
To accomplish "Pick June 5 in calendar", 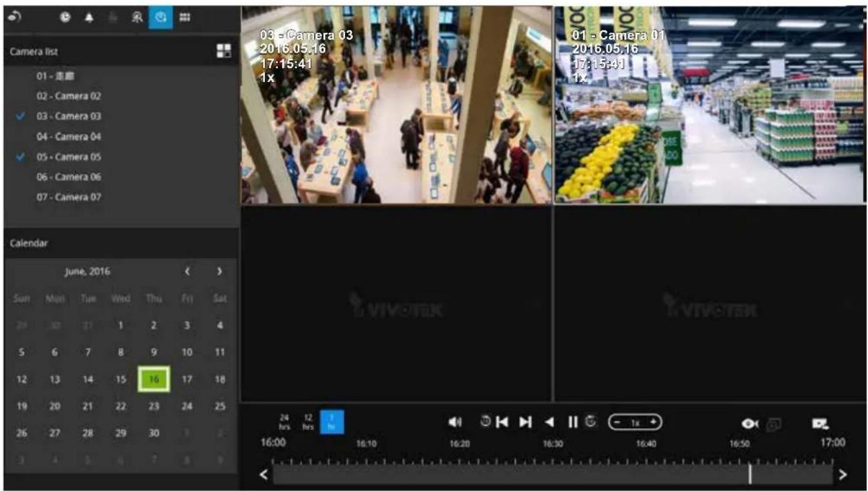I will pyautogui.click(x=21, y=353).
